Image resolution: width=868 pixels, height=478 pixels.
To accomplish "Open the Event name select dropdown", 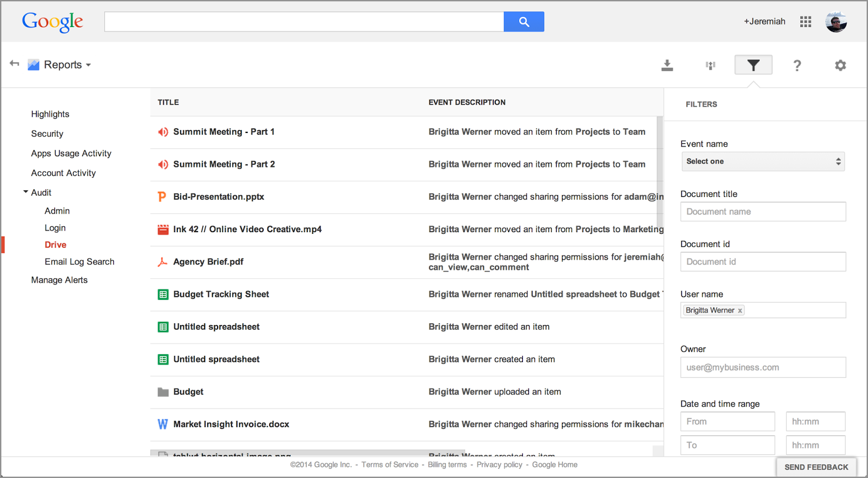I will [763, 162].
